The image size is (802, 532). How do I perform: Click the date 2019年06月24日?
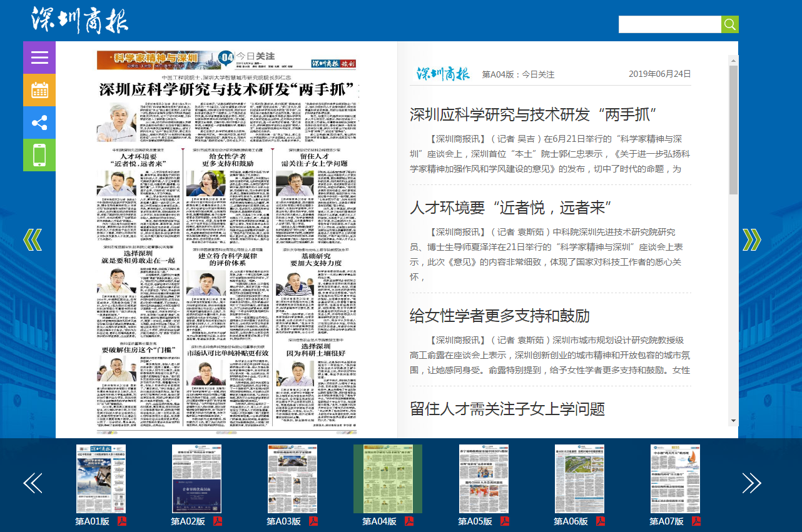point(659,74)
